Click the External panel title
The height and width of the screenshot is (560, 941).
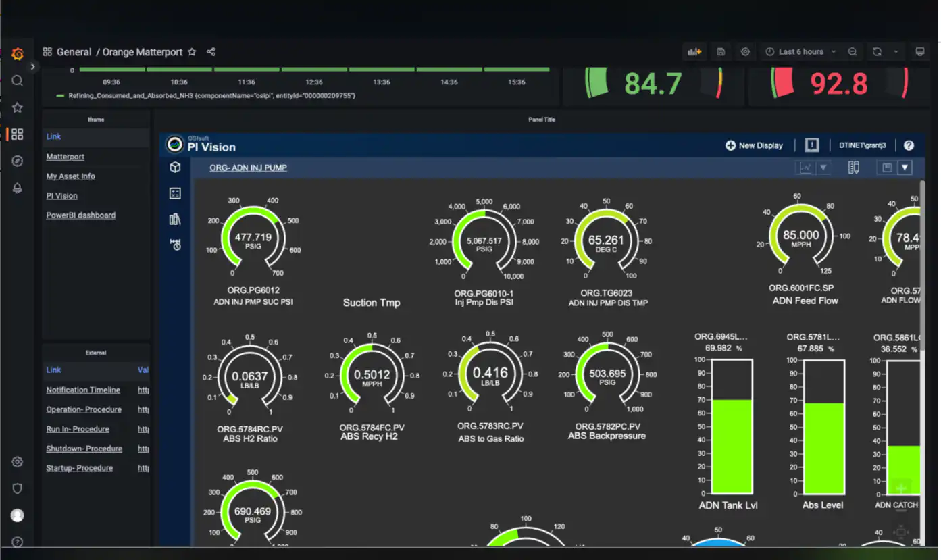(96, 353)
